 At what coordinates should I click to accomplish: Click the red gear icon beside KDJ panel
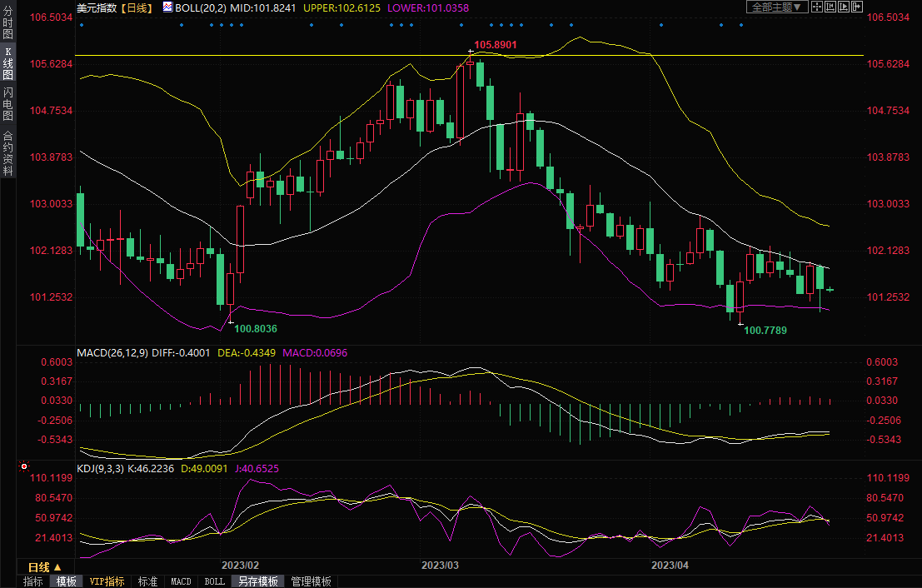tap(23, 468)
